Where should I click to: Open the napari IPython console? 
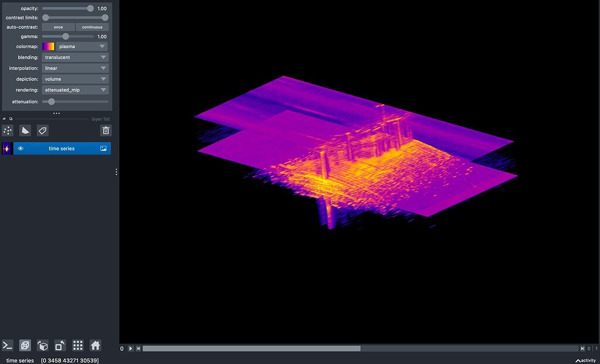click(7, 346)
